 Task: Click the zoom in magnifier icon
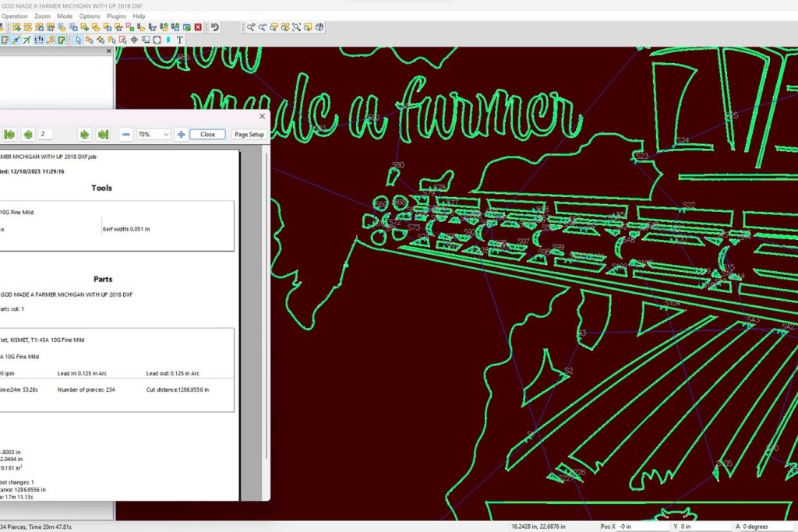[x=251, y=27]
